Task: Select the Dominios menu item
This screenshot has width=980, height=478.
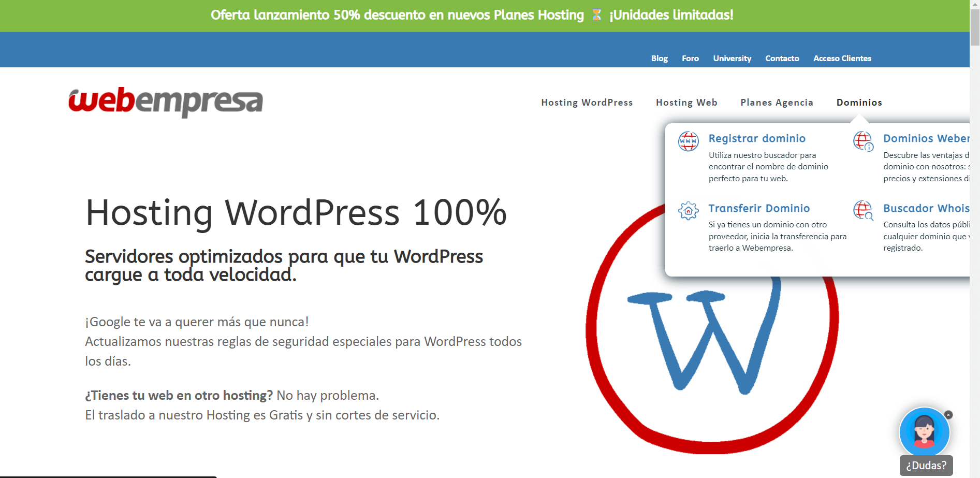Action: (859, 103)
